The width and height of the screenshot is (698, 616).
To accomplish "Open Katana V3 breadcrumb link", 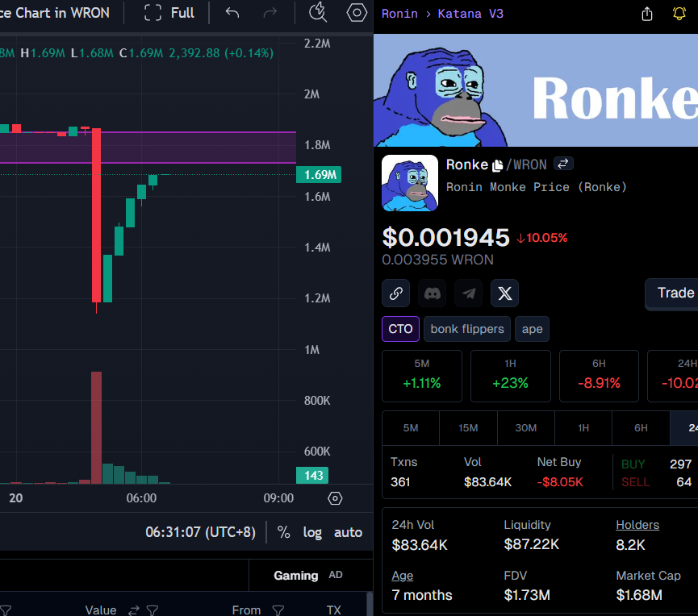I will point(470,14).
